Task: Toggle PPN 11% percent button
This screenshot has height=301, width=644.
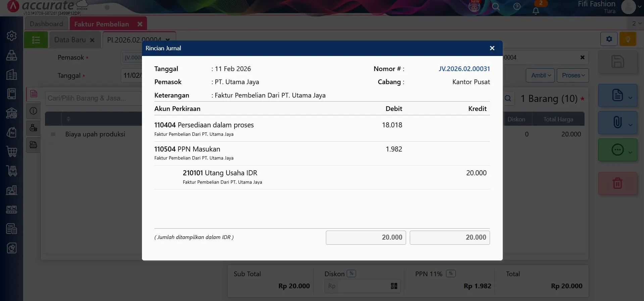Action: coord(451,274)
